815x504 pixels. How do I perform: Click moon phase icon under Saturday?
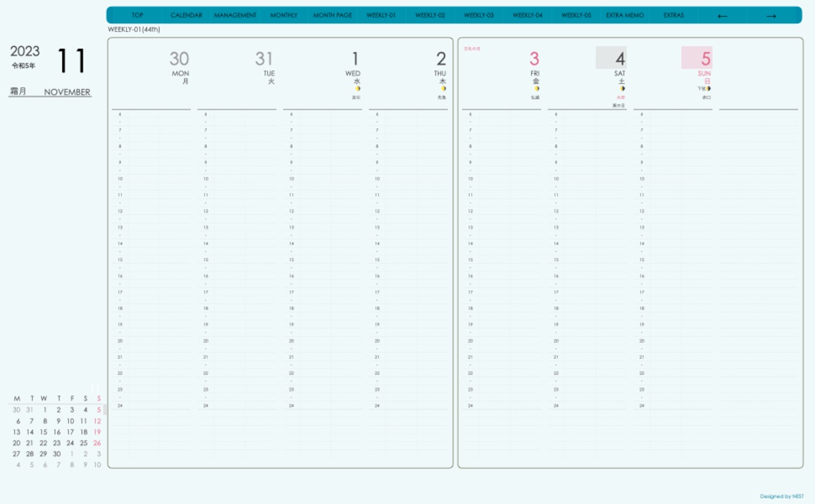pos(622,88)
